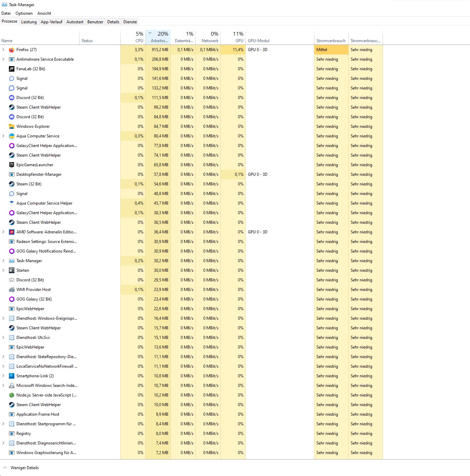Click the AMD Software Adrenalin icon

12,232
